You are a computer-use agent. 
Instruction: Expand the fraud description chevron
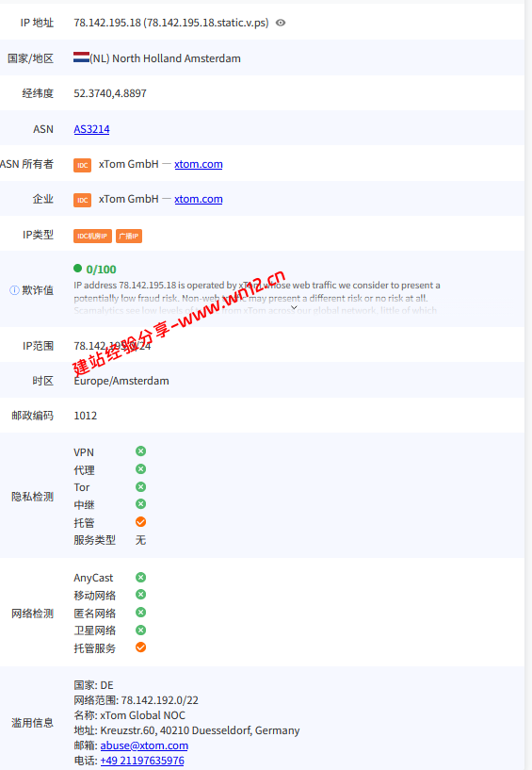coord(294,307)
